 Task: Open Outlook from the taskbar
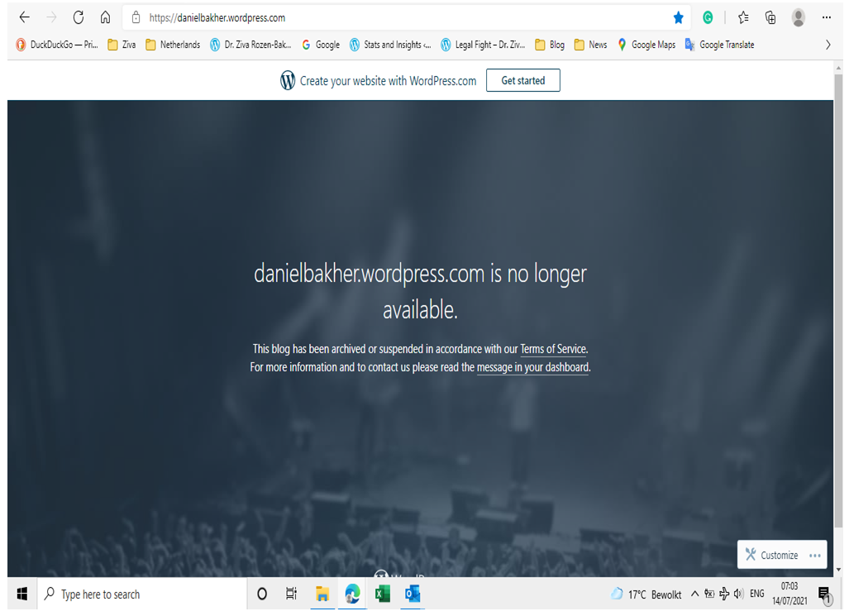(x=413, y=594)
